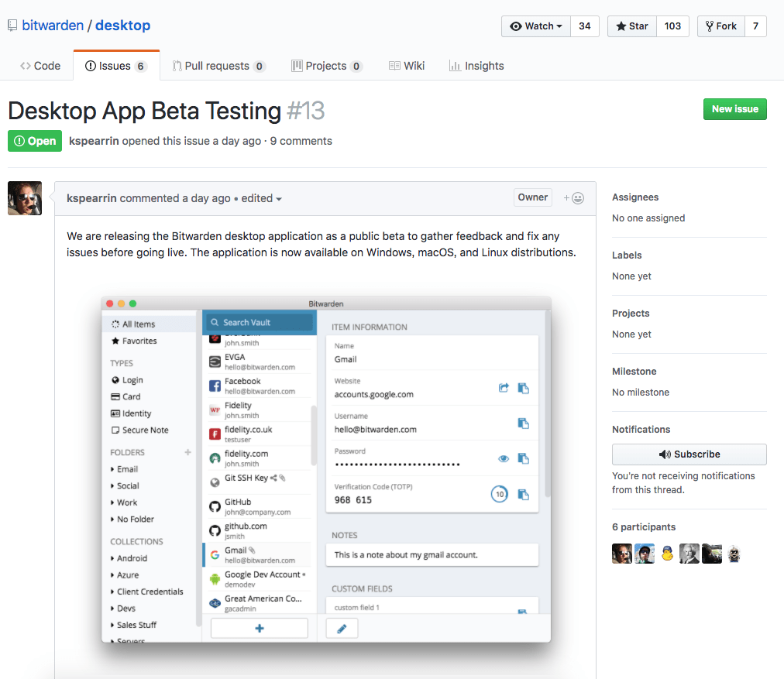The width and height of the screenshot is (784, 679).
Task: Click kspearrin's avatar beside the comment
Action: [x=25, y=198]
